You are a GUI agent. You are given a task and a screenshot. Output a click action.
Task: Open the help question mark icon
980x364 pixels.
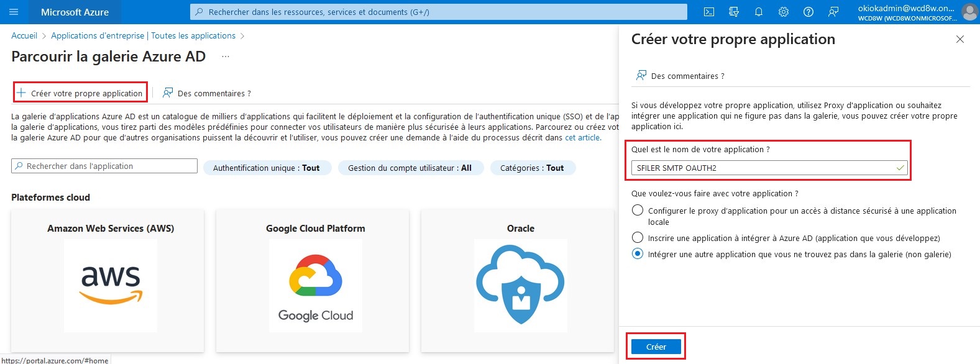808,12
